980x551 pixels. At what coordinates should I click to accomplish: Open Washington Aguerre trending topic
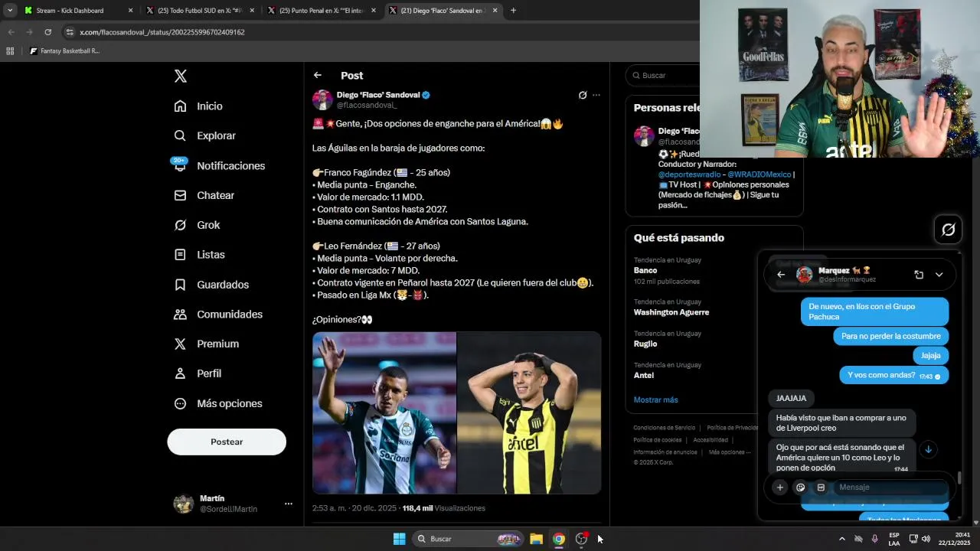point(671,312)
